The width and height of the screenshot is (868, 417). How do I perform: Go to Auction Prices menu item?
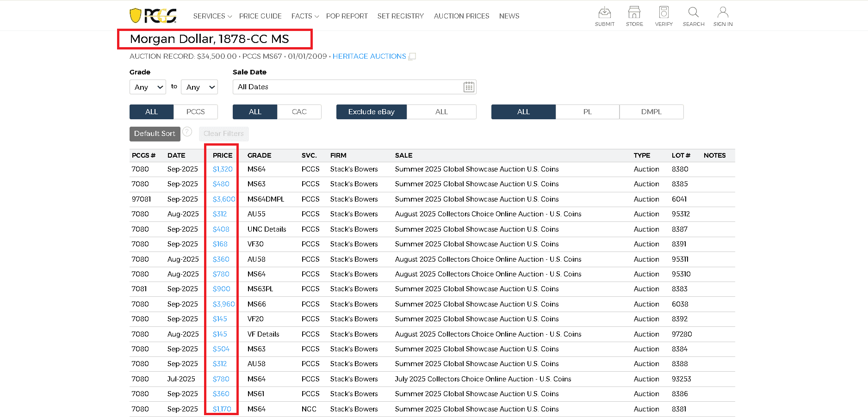[461, 16]
